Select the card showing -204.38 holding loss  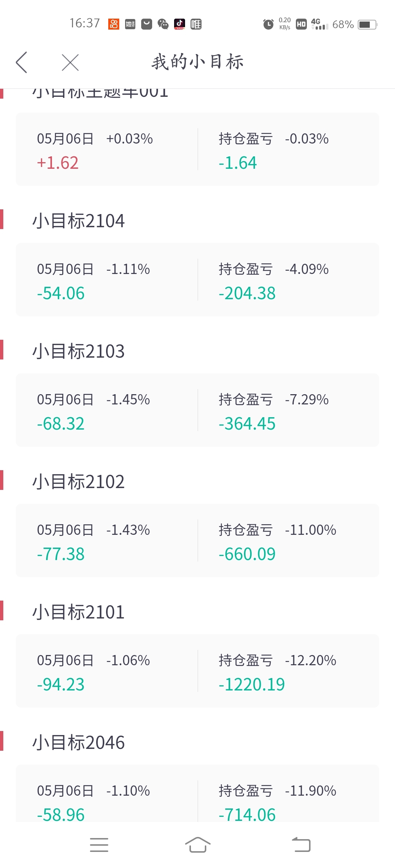(197, 280)
